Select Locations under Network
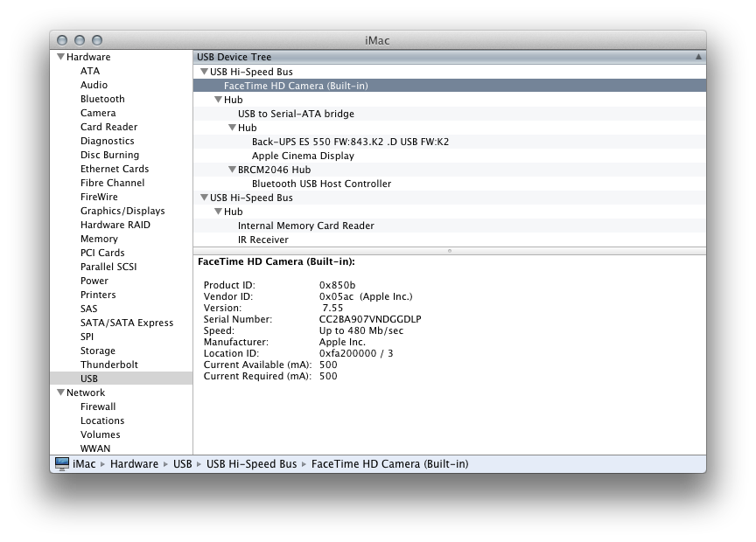The width and height of the screenshot is (756, 542). (102, 420)
